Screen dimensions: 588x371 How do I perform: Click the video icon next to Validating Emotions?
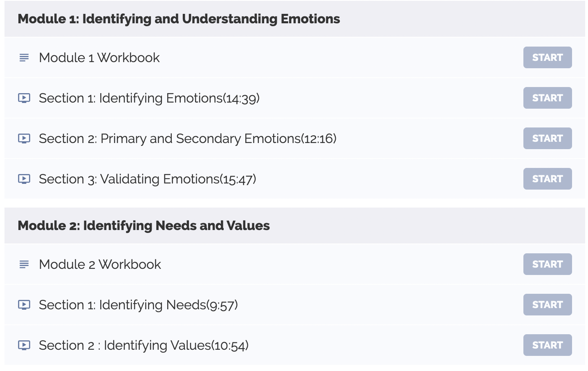24,179
